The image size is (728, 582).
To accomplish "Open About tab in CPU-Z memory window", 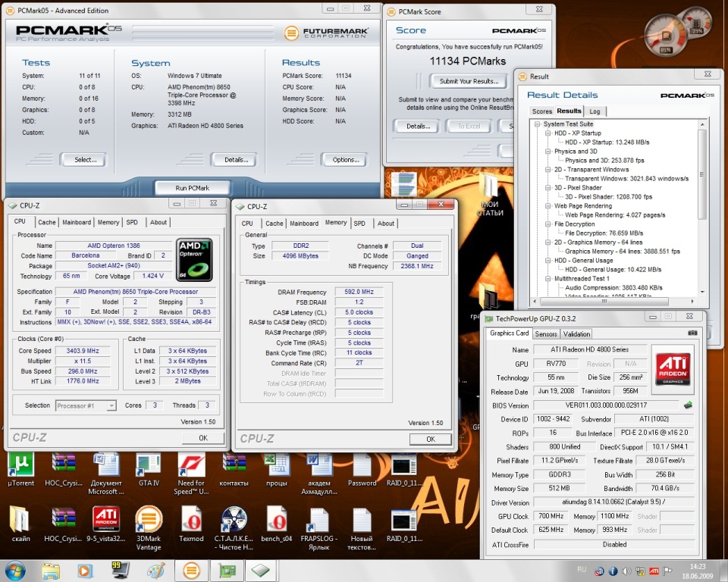I will [x=386, y=224].
